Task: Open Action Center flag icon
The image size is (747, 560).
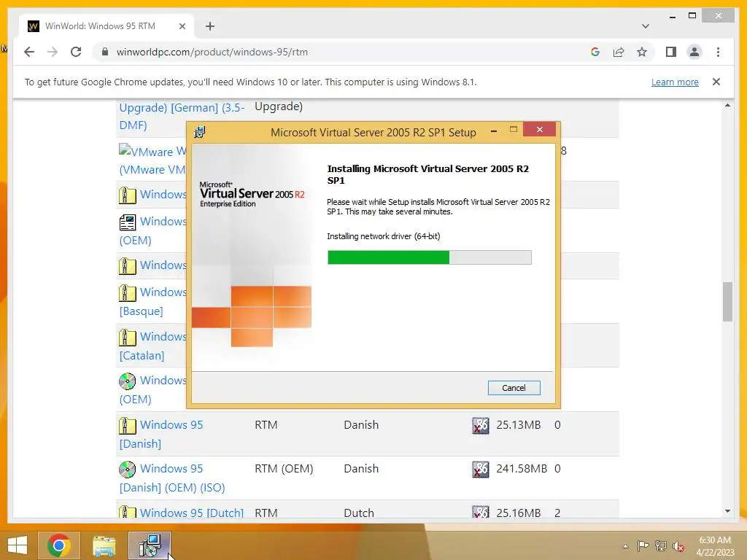Action: click(x=643, y=546)
